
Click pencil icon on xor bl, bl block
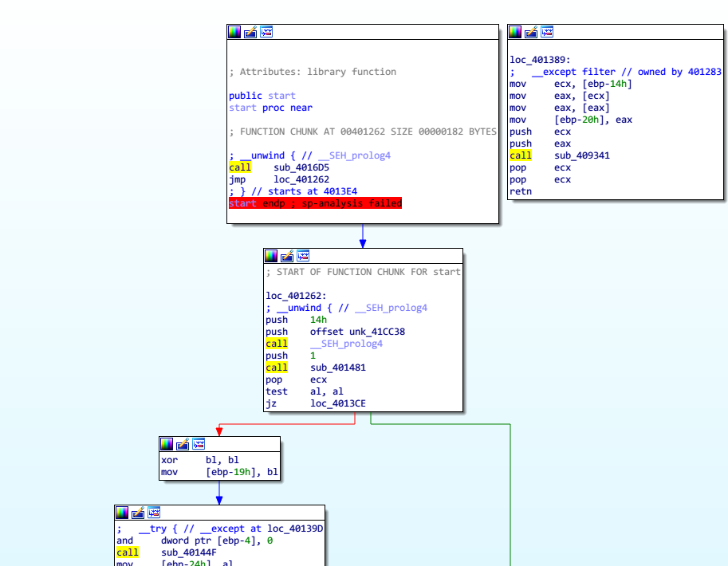coord(183,444)
